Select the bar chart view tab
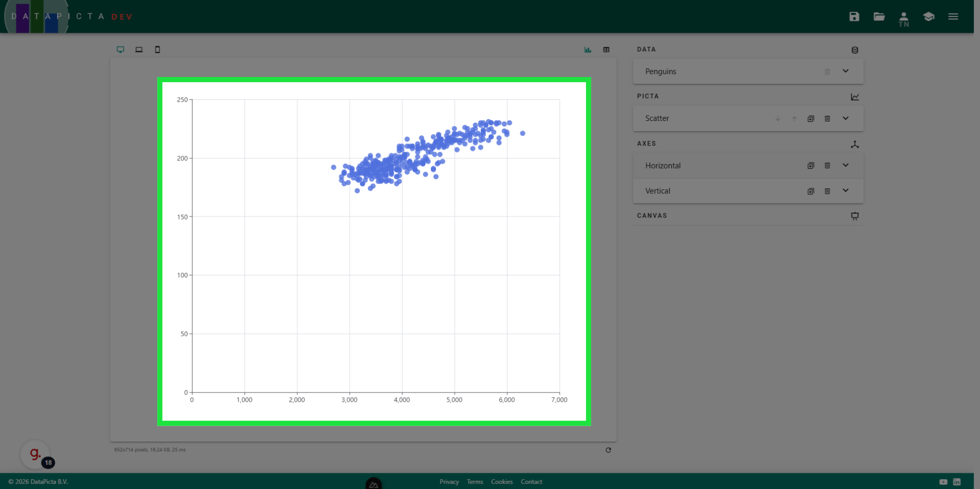 (x=587, y=50)
